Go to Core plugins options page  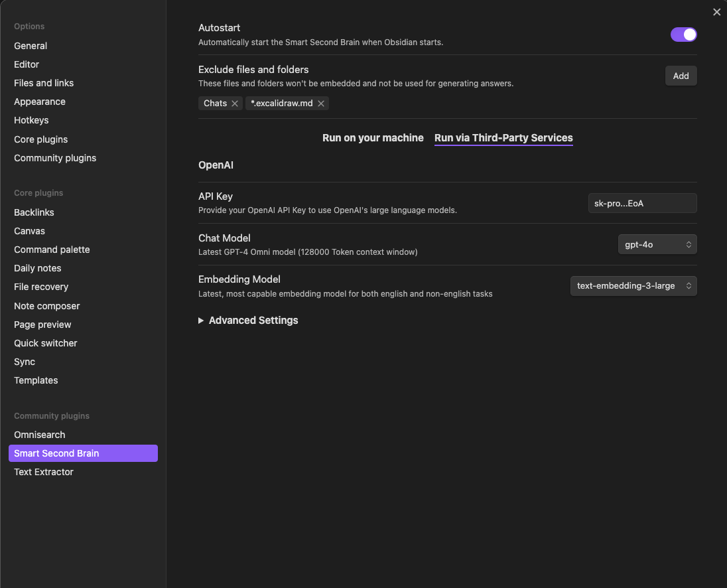pyautogui.click(x=41, y=139)
